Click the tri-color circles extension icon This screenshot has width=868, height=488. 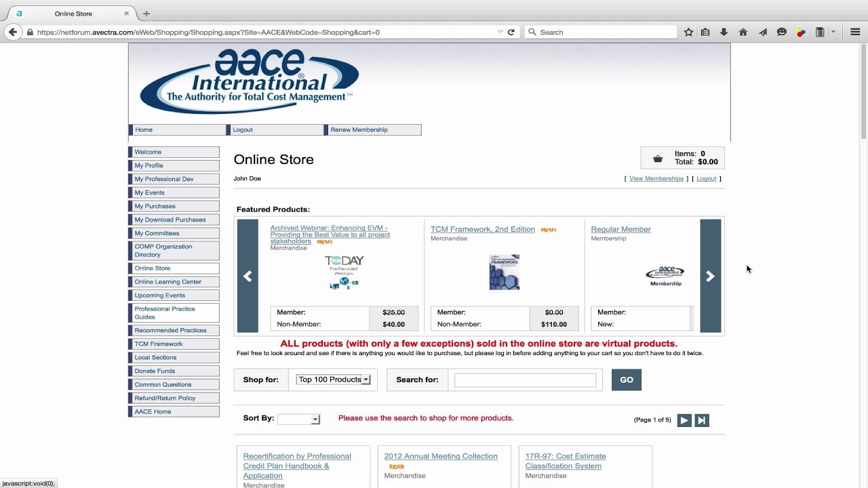801,32
